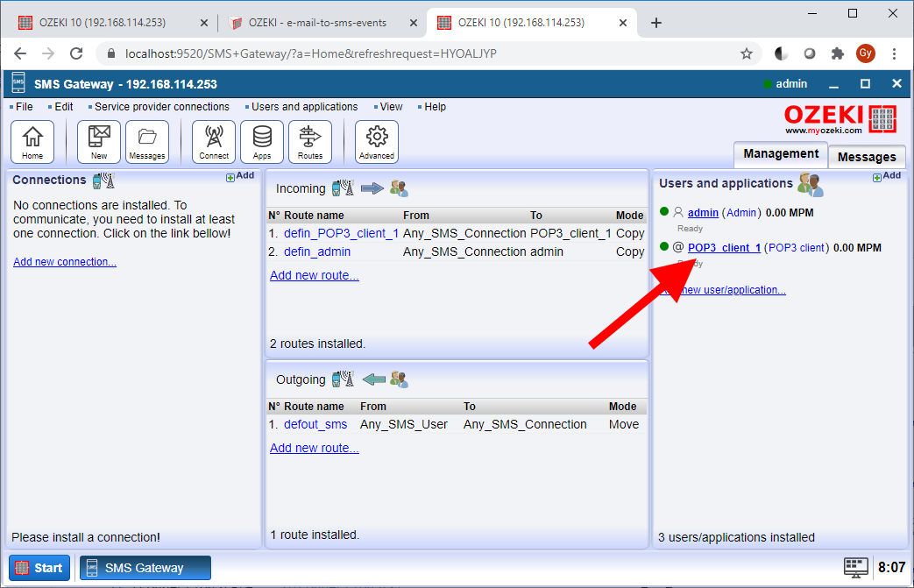Click the Add link in Connections panel
The image size is (914, 588).
pos(240,175)
